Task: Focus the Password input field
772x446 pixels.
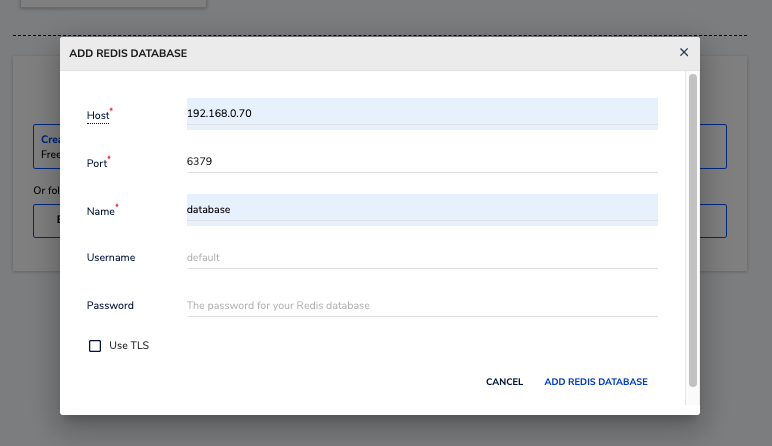Action: pos(421,305)
